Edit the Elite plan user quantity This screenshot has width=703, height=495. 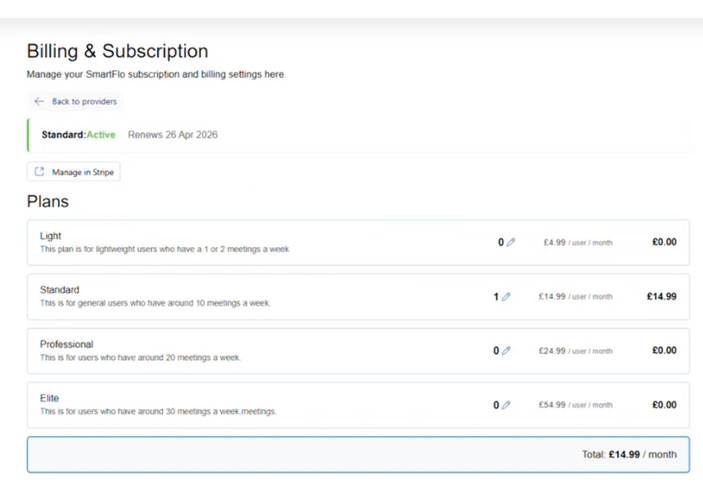[x=506, y=405]
